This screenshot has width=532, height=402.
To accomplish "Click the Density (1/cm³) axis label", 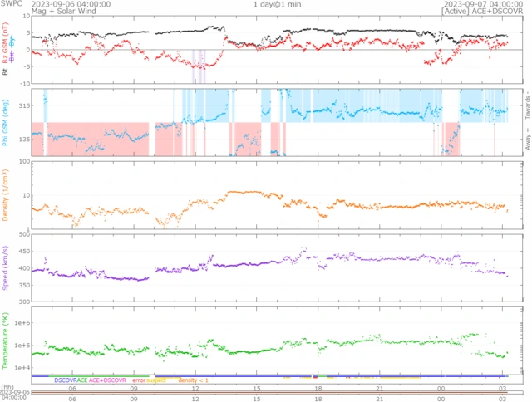I will [5, 195].
